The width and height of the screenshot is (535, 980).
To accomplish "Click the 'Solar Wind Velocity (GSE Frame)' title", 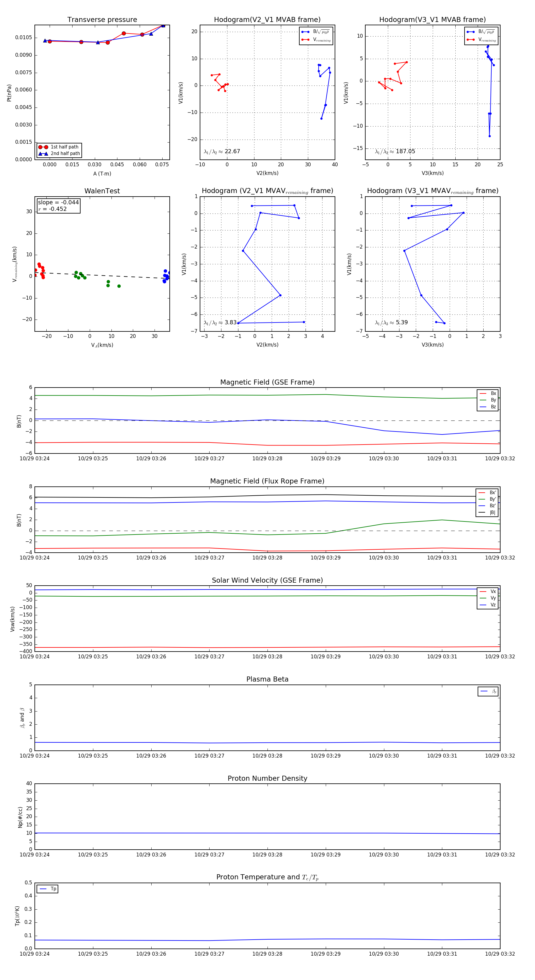I will (267, 580).
